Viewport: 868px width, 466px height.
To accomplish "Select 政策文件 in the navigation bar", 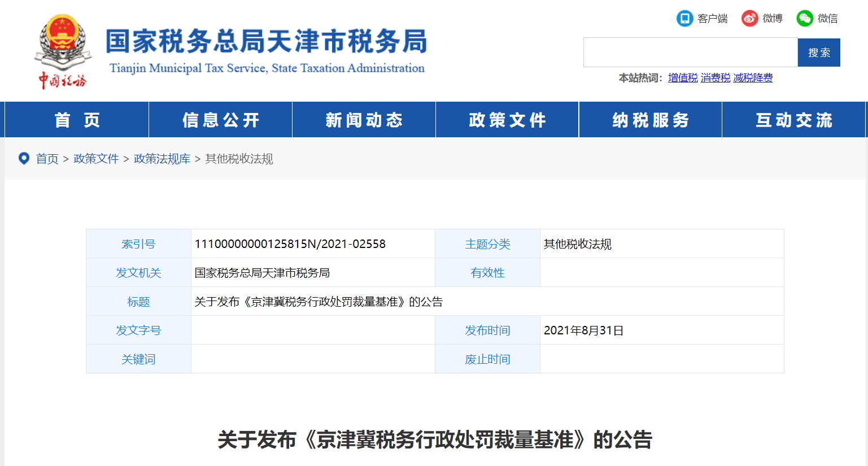I will click(x=507, y=120).
